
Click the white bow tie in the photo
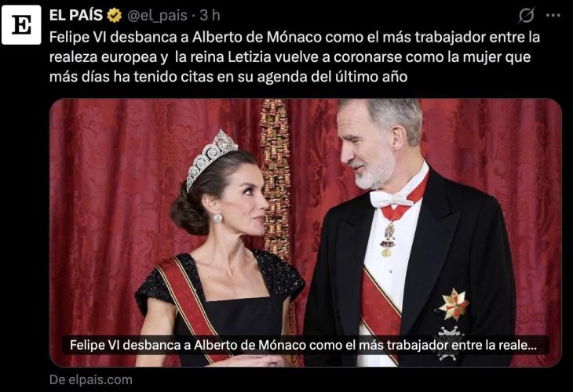pos(391,199)
